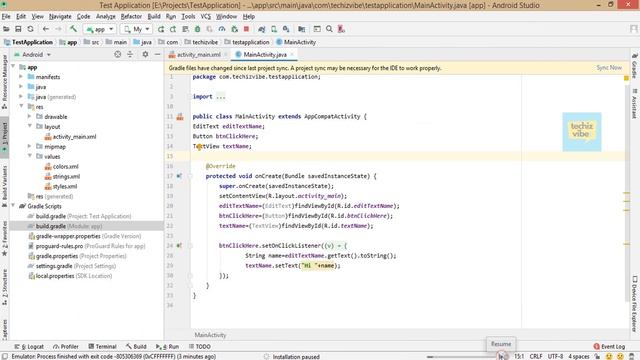Collapse the Gradle Scripts node
Image resolution: width=640 pixels, height=360 pixels.
point(13,206)
